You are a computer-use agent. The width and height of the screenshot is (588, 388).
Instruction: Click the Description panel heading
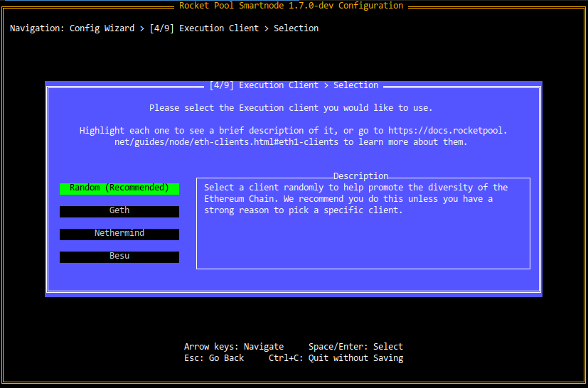(x=360, y=176)
